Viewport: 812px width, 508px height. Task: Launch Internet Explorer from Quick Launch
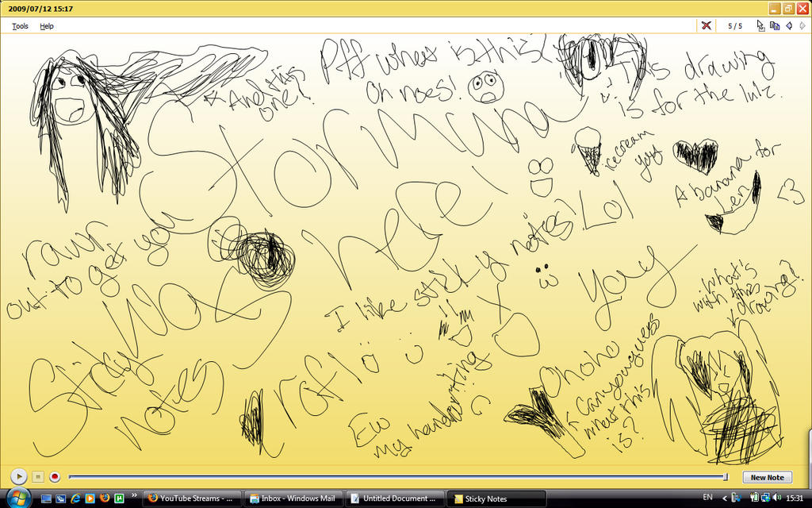[x=75, y=498]
